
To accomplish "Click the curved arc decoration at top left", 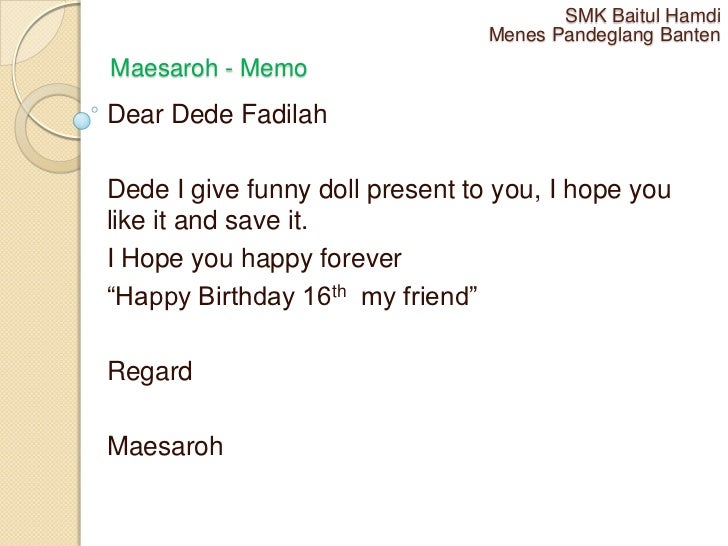I will pyautogui.click(x=44, y=70).
